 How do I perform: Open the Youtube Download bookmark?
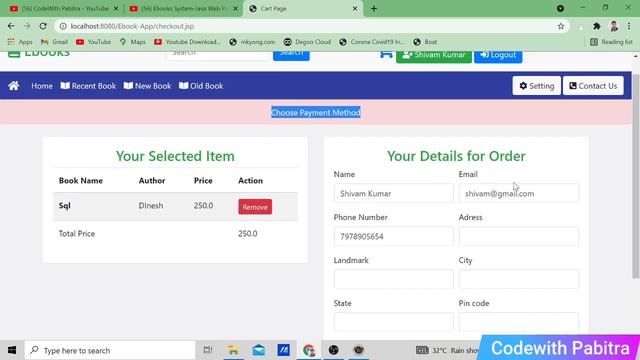point(187,42)
